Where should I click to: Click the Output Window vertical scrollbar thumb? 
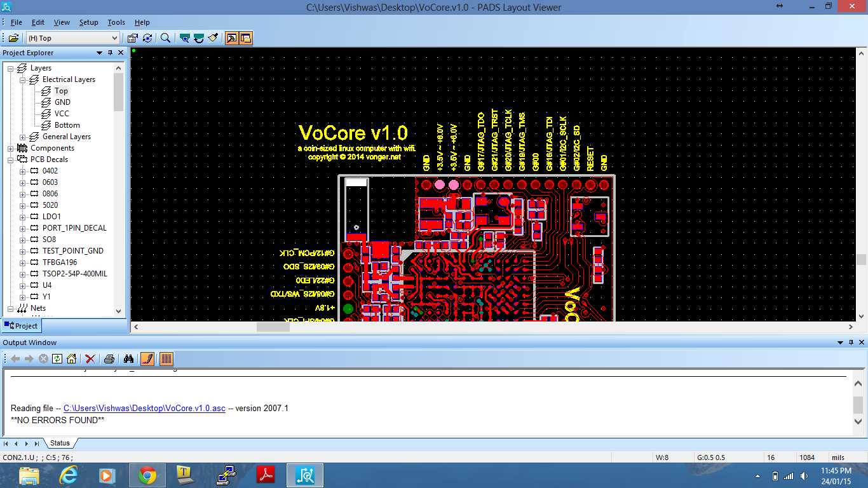point(858,405)
